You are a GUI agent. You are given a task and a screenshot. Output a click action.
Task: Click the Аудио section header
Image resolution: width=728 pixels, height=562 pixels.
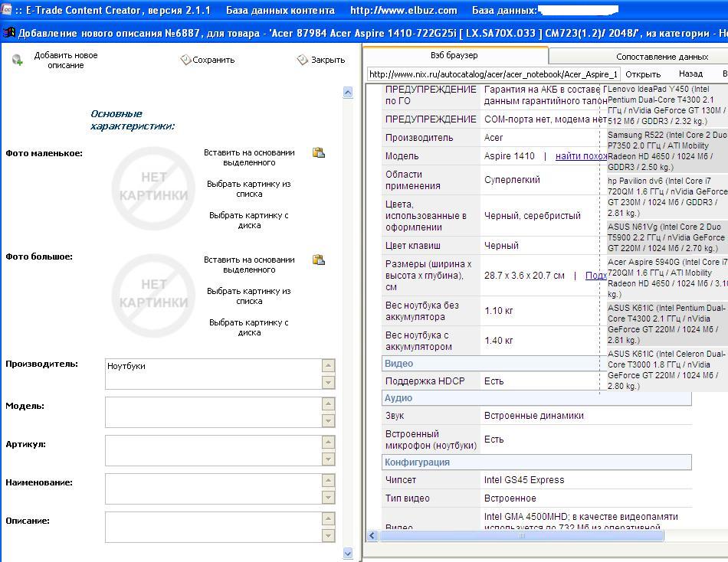coord(536,397)
